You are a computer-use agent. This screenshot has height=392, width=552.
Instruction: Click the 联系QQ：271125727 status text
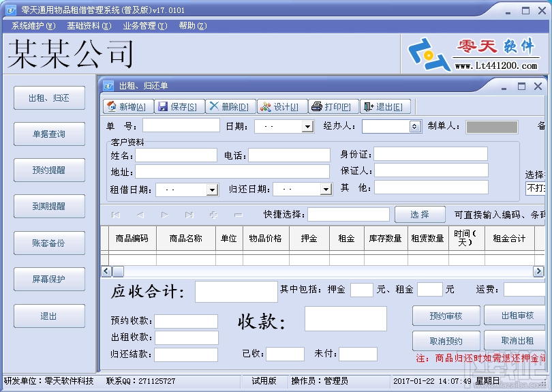pyautogui.click(x=141, y=380)
